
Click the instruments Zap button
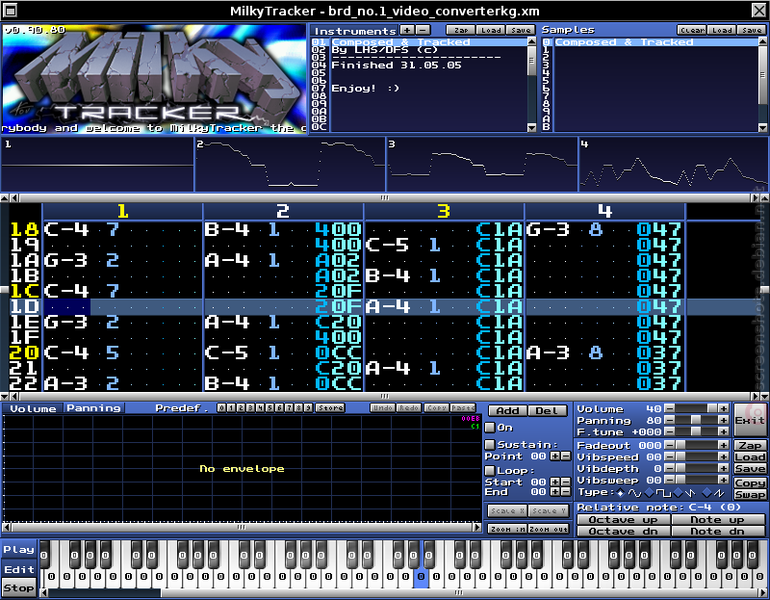click(x=460, y=30)
